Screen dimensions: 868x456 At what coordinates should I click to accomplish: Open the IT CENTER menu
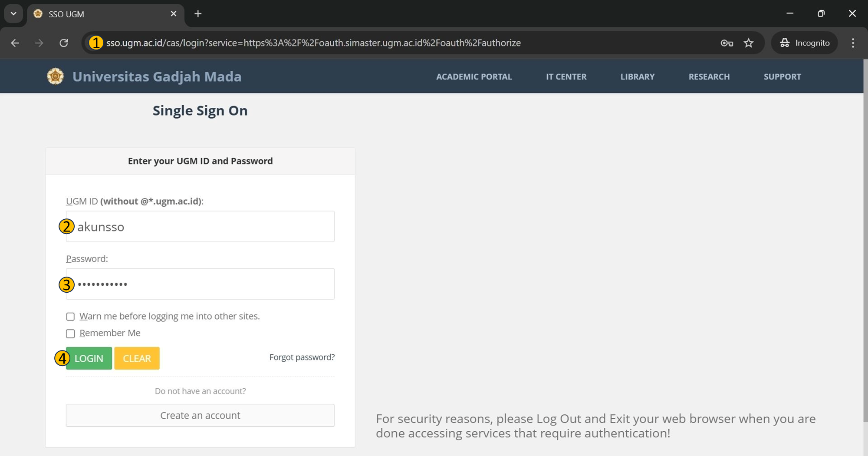[566, 77]
